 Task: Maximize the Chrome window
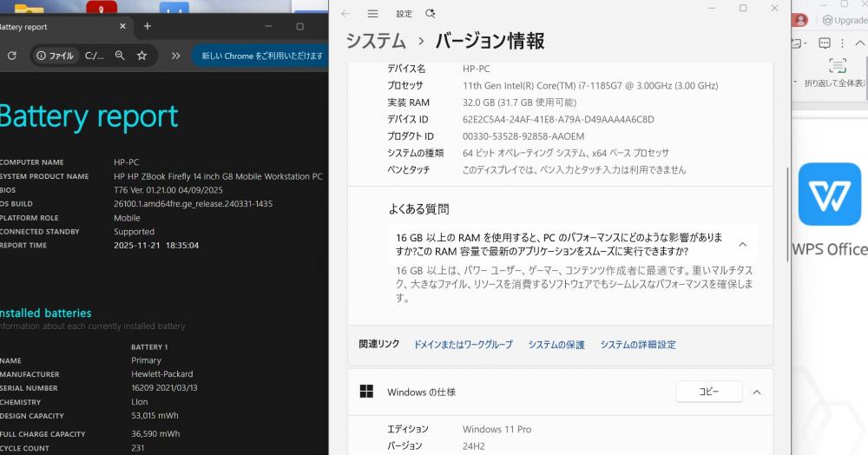(x=299, y=26)
